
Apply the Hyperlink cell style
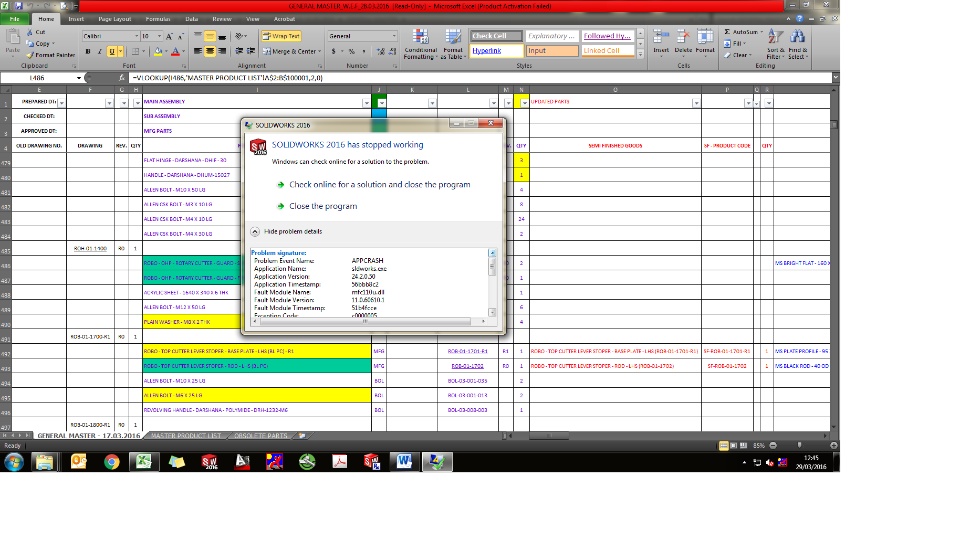(497, 51)
